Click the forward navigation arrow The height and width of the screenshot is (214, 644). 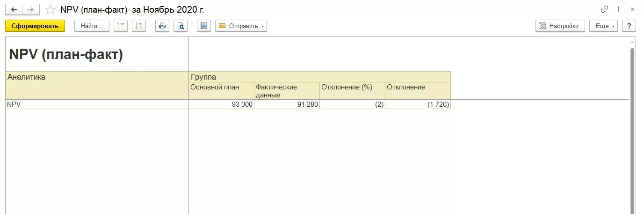31,9
